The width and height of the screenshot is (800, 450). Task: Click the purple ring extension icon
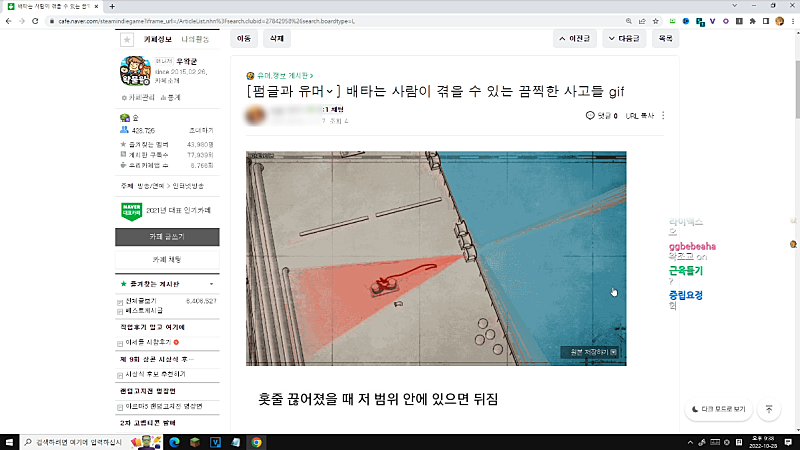coord(726,21)
